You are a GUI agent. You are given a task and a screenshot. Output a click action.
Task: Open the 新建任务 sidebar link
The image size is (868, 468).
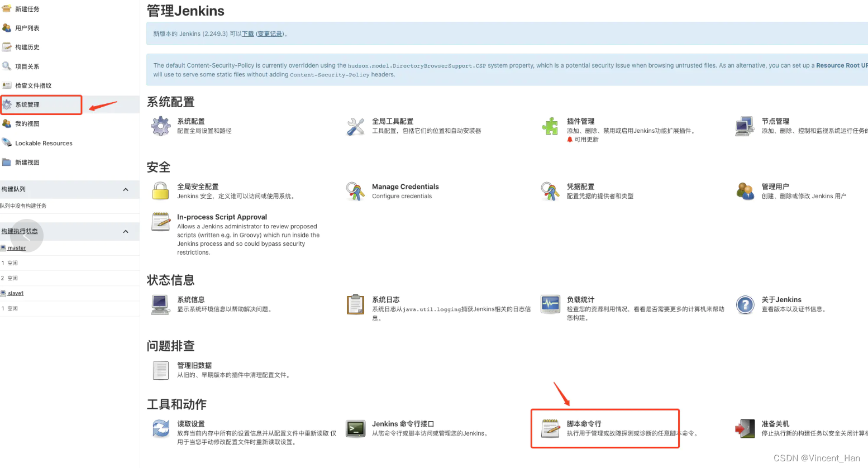point(27,9)
